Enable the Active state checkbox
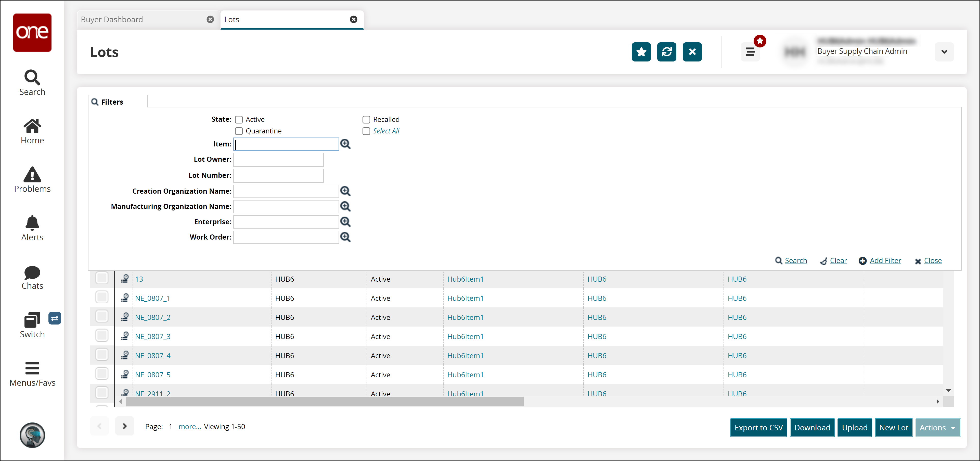Viewport: 980px width, 461px height. [239, 119]
